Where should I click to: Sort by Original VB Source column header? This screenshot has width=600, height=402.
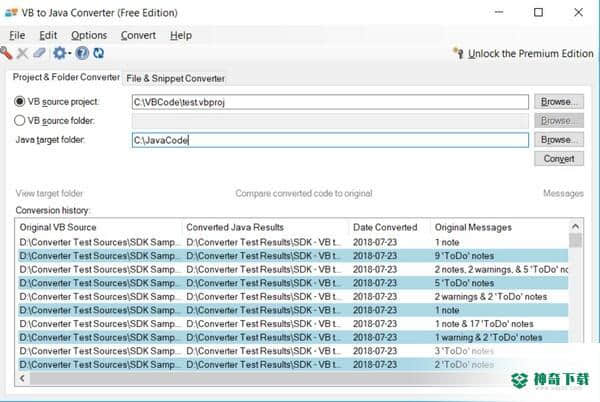[99, 227]
